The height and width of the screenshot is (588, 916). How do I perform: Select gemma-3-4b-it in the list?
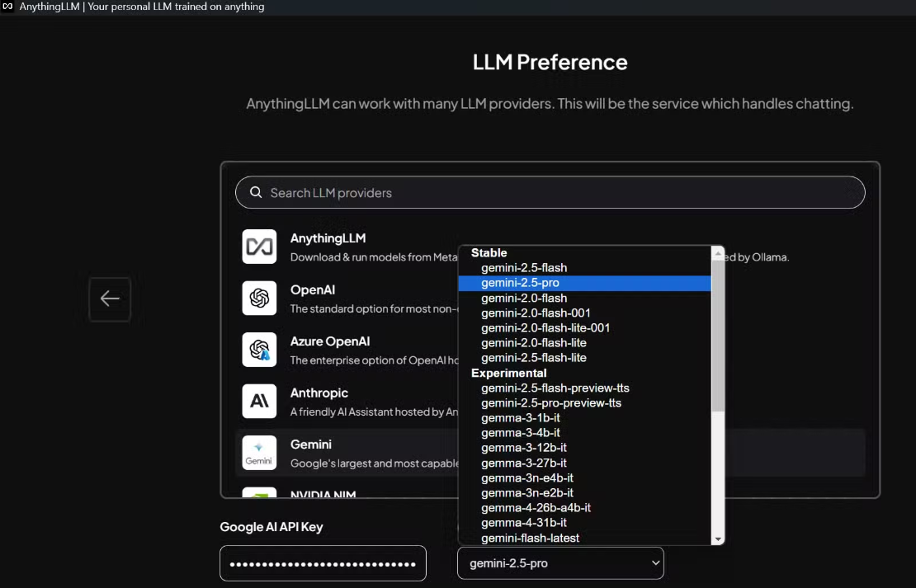585,433
